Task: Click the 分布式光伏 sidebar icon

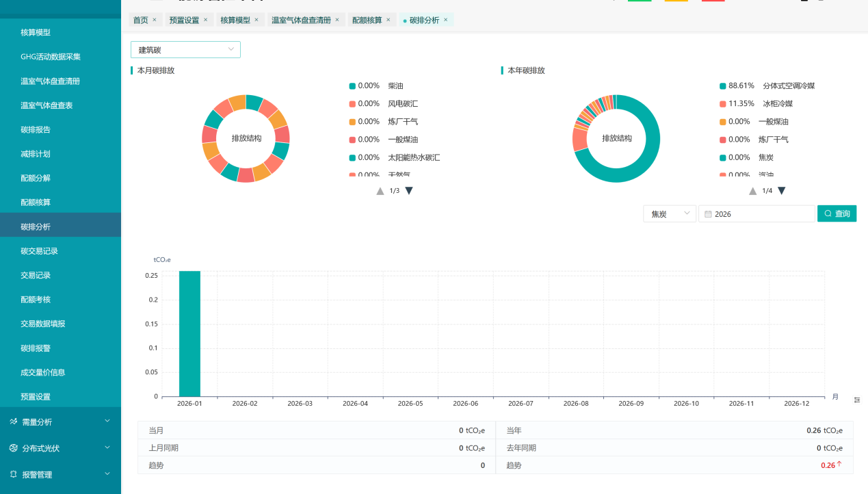Action: 14,448
